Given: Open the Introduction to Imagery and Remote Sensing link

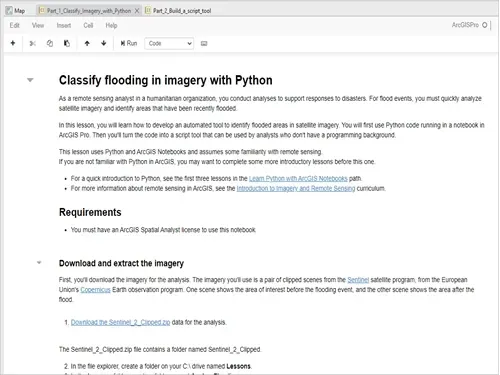Looking at the screenshot, I should click(x=296, y=189).
